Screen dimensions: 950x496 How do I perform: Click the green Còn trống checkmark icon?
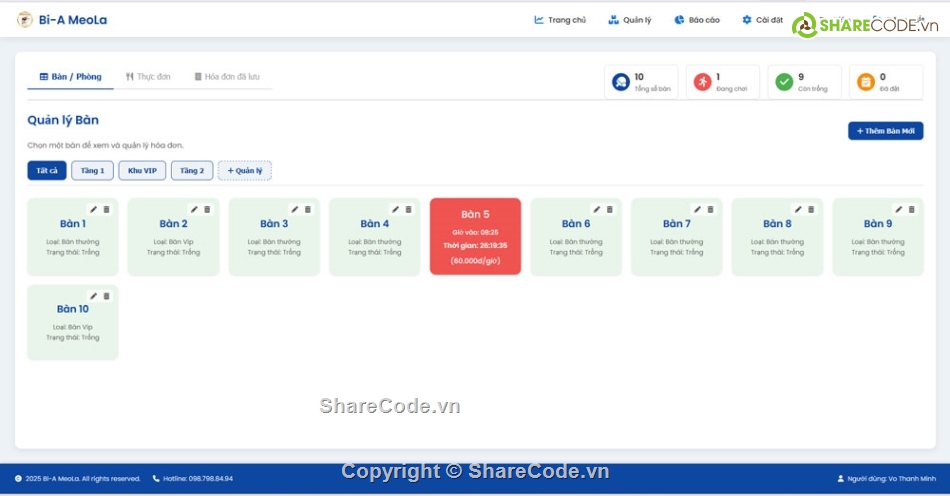click(x=785, y=82)
